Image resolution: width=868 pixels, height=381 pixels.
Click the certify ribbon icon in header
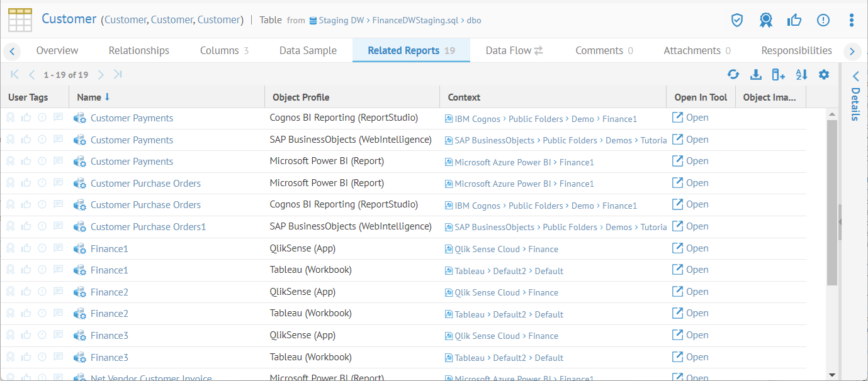(x=765, y=20)
